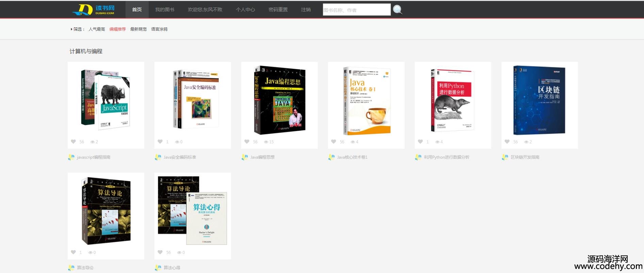Click 密码重置 in the navigation bar
Screen dimensions: 644x273
(x=278, y=10)
